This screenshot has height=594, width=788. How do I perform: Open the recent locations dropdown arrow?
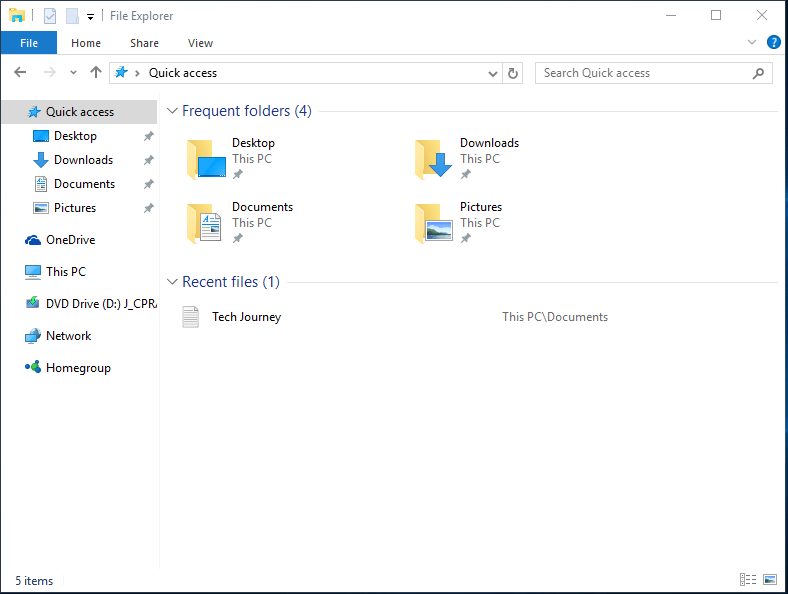point(73,73)
